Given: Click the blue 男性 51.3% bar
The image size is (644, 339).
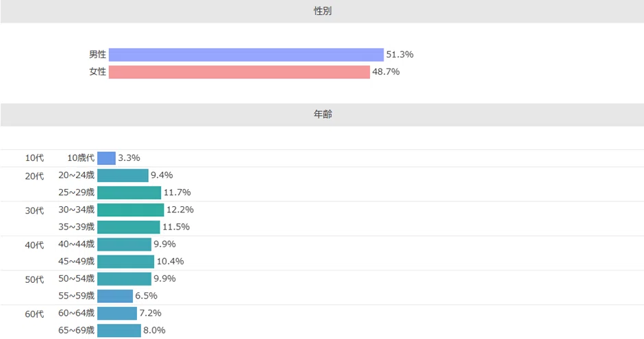Looking at the screenshot, I should pos(246,55).
